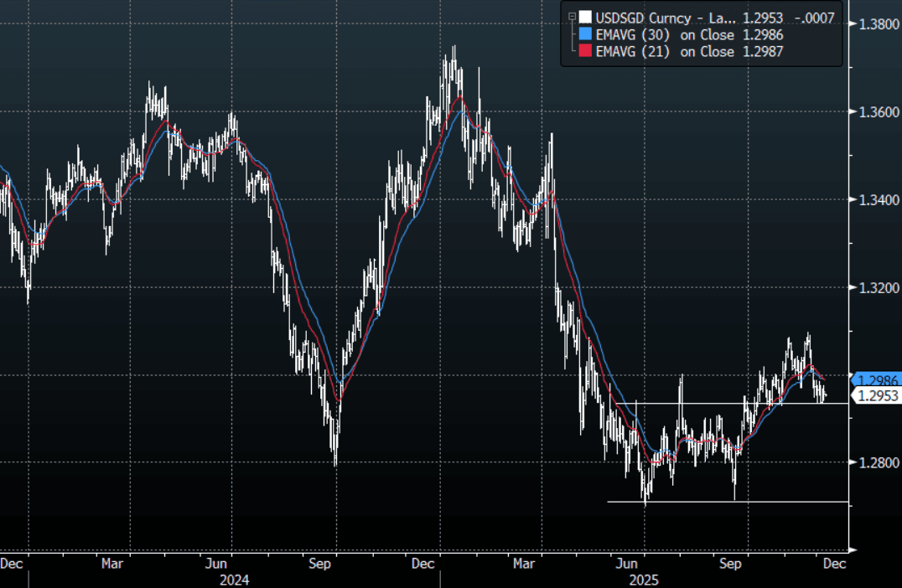Select the EMAVG (30) on Close entry

[663, 35]
